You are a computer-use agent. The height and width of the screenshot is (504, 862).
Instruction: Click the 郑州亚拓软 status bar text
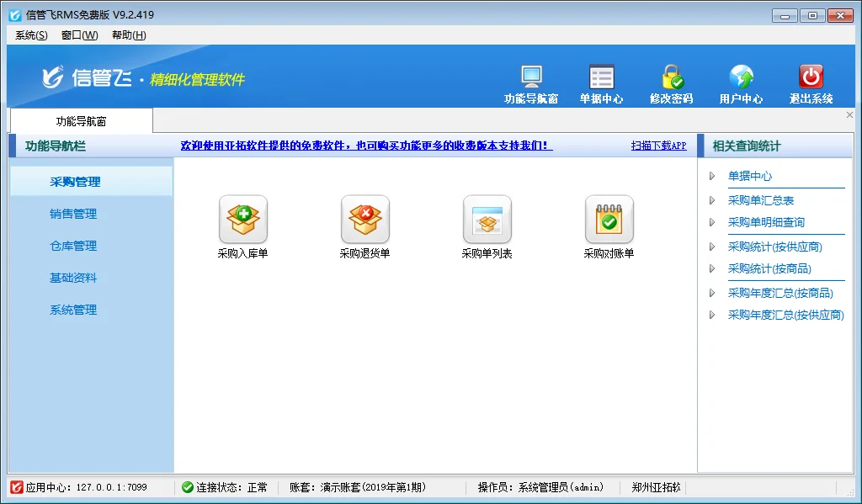656,487
